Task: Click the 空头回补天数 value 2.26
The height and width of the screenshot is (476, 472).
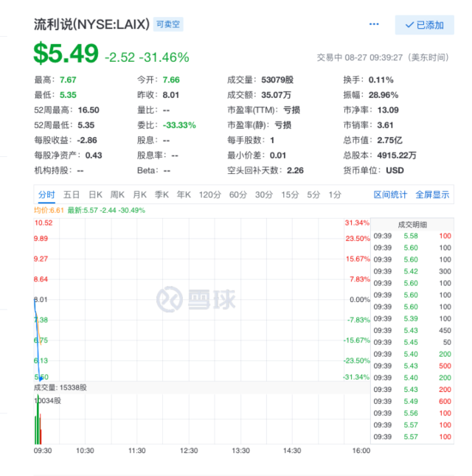Action: coord(295,170)
